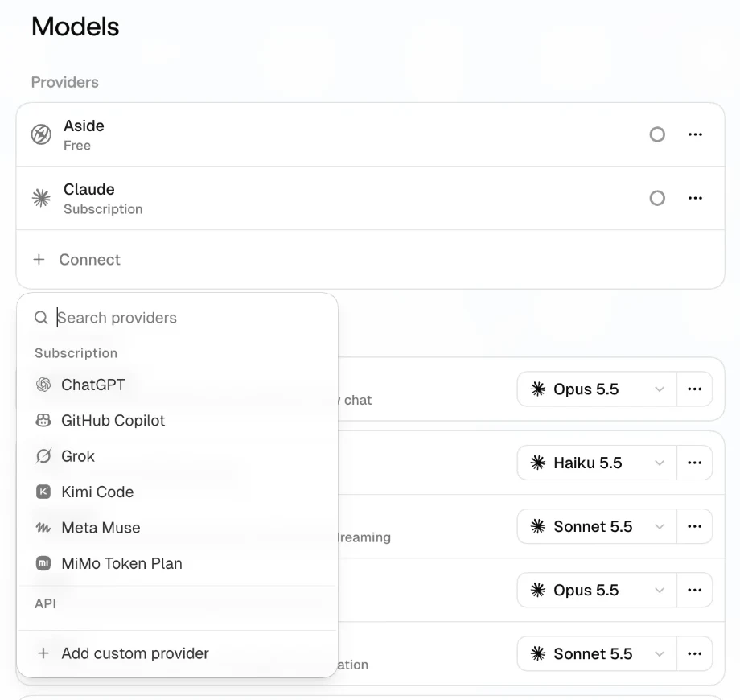Click the Aside provider compass icon
The image size is (740, 700).
(41, 134)
